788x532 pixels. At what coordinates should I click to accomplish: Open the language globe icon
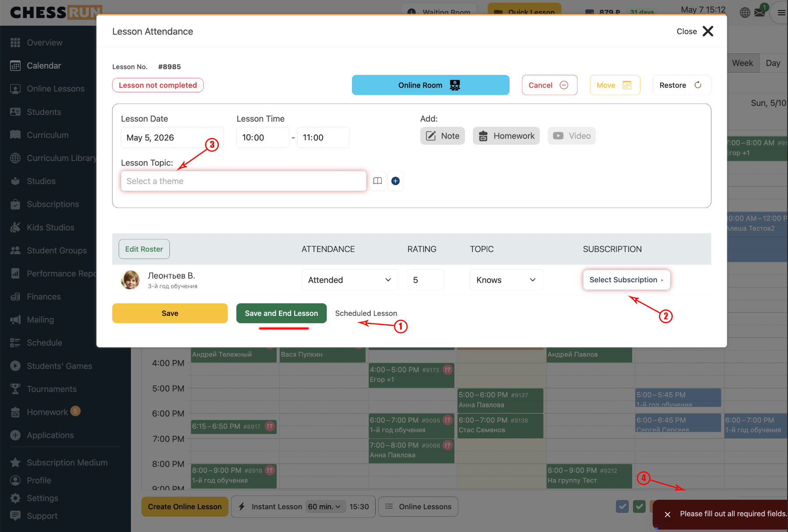745,13
